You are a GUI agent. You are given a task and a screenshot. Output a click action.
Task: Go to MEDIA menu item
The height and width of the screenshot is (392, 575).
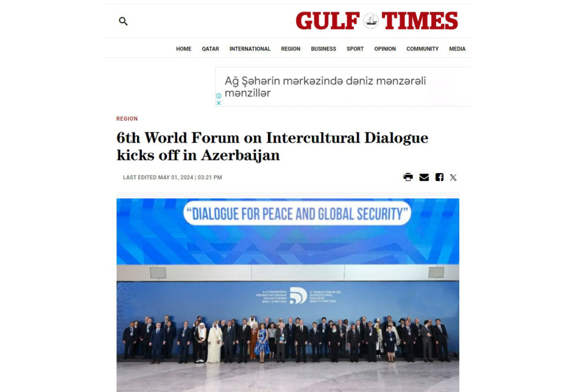point(457,49)
